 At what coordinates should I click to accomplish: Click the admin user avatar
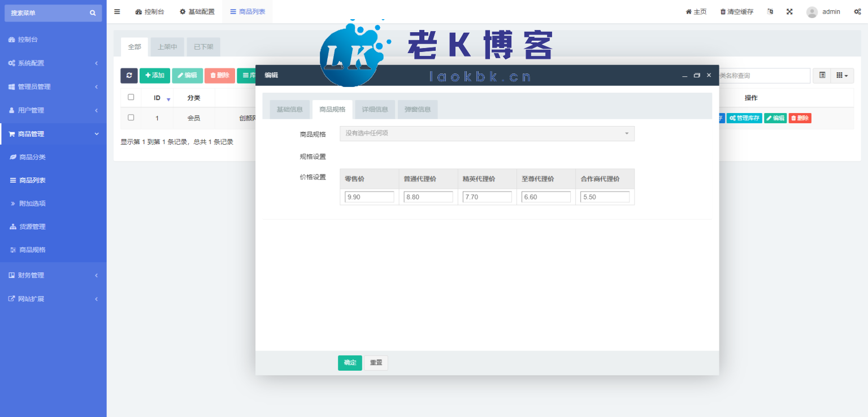point(812,12)
